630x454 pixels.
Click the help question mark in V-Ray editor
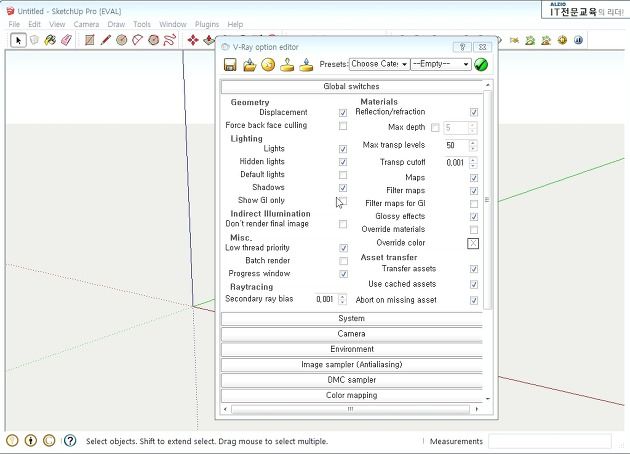pyautogui.click(x=462, y=47)
